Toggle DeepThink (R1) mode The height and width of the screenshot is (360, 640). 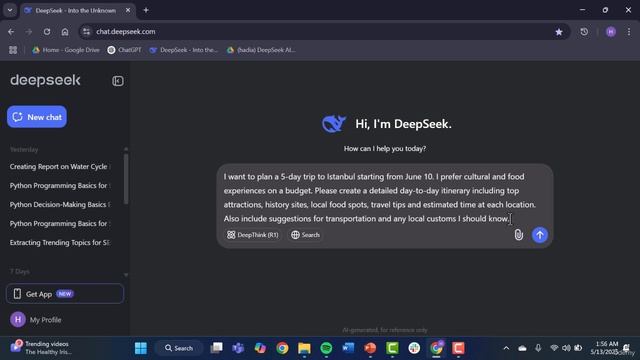pos(253,235)
